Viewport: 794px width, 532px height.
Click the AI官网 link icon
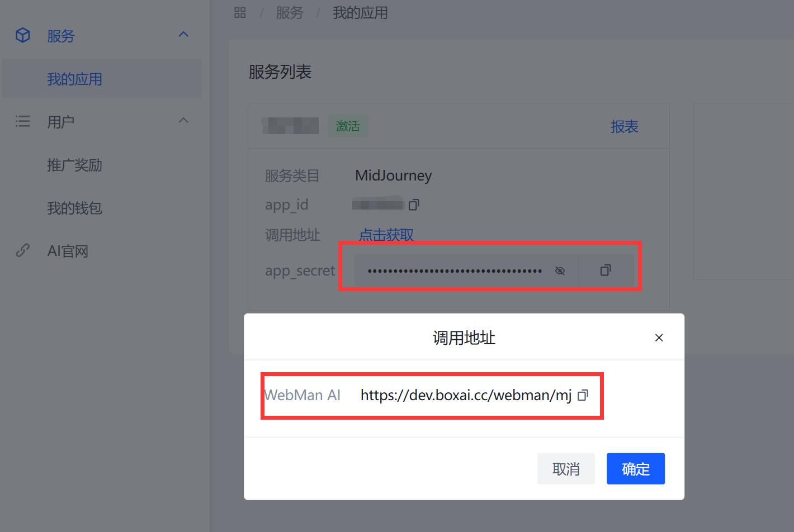(23, 250)
